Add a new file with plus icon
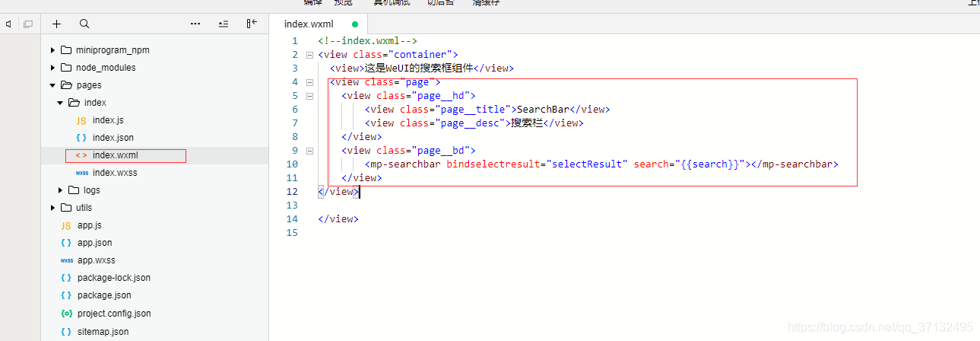Screen dimensions: 980x341 tap(57, 24)
